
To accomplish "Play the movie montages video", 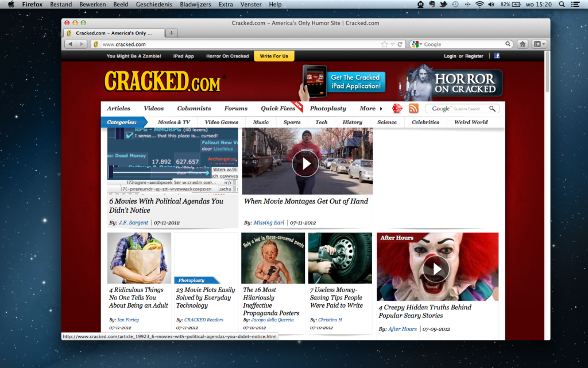I will (305, 163).
